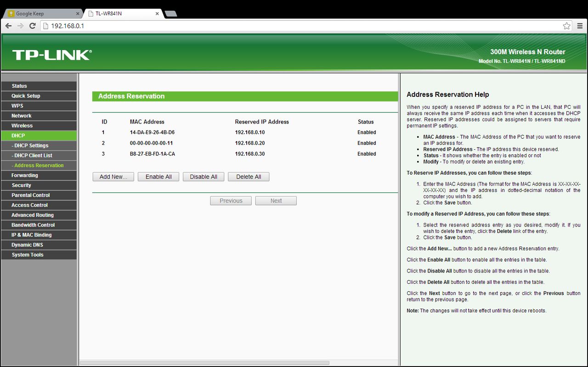The image size is (588, 367).
Task: Select MAC address 00-00-00-00-00-11
Action: point(151,143)
